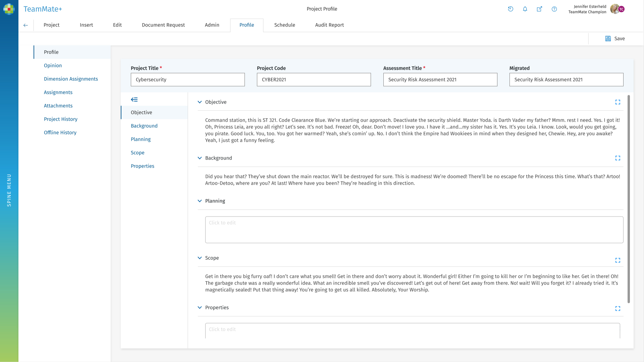Click the Project Code input field
This screenshot has height=362, width=644.
[x=314, y=80]
